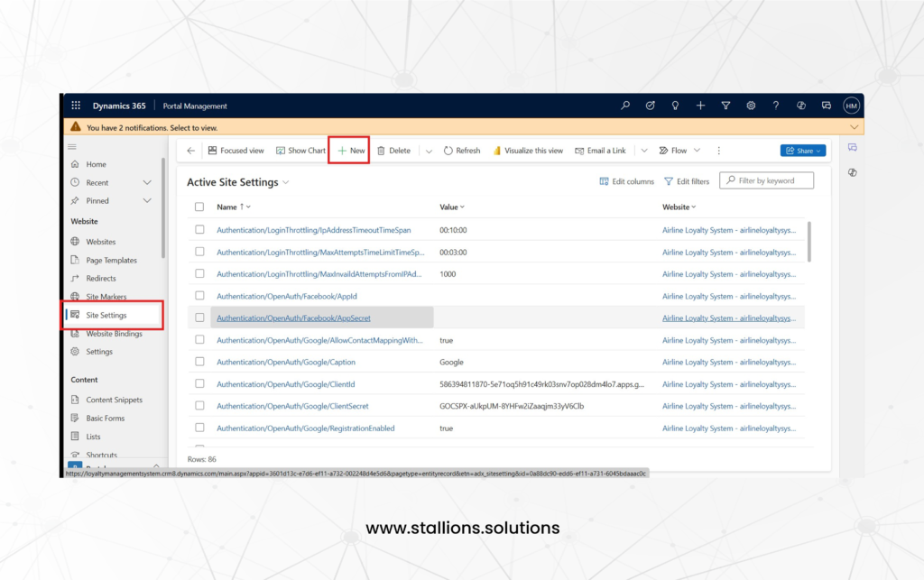Open side pane chat bubble icon

coord(852,147)
